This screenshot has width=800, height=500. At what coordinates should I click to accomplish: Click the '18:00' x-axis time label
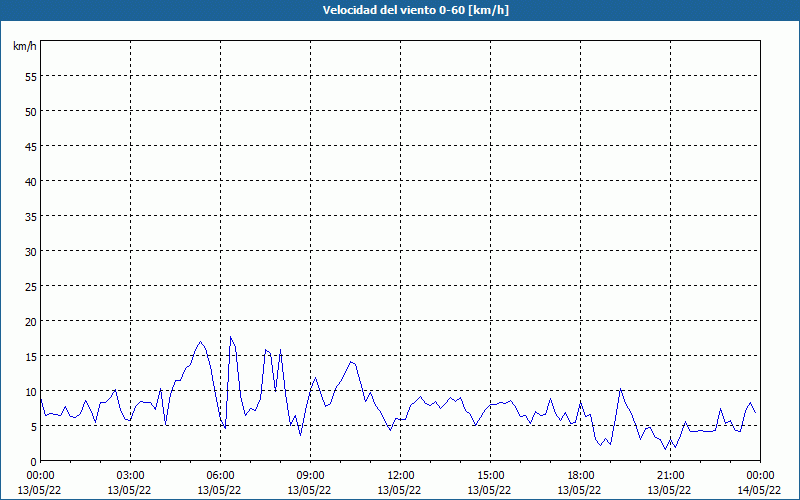[580, 476]
